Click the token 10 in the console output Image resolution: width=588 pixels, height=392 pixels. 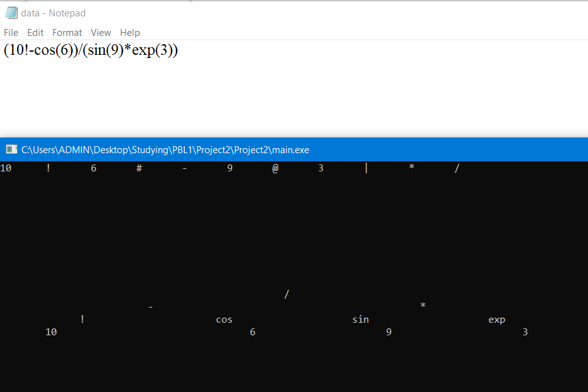(6, 168)
